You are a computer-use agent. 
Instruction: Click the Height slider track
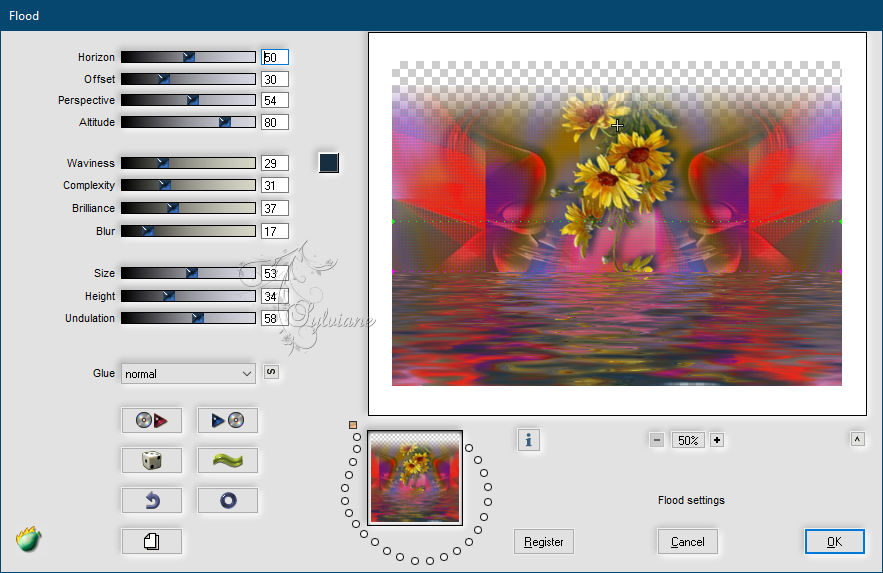coord(188,296)
